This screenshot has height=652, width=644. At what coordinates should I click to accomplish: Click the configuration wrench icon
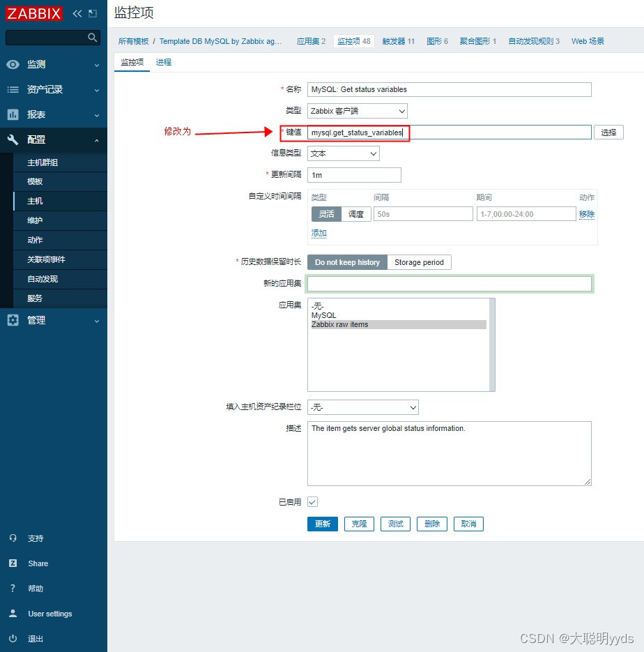click(x=13, y=139)
